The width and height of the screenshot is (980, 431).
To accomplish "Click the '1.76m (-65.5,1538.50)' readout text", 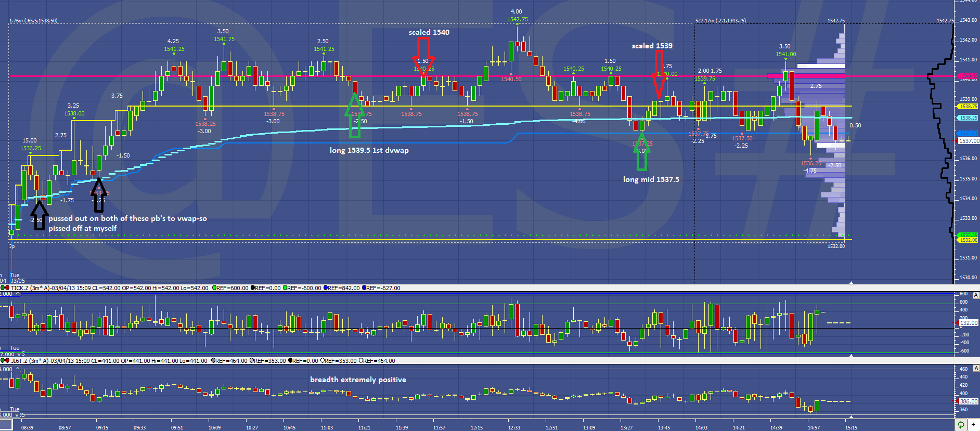I will click(x=33, y=21).
